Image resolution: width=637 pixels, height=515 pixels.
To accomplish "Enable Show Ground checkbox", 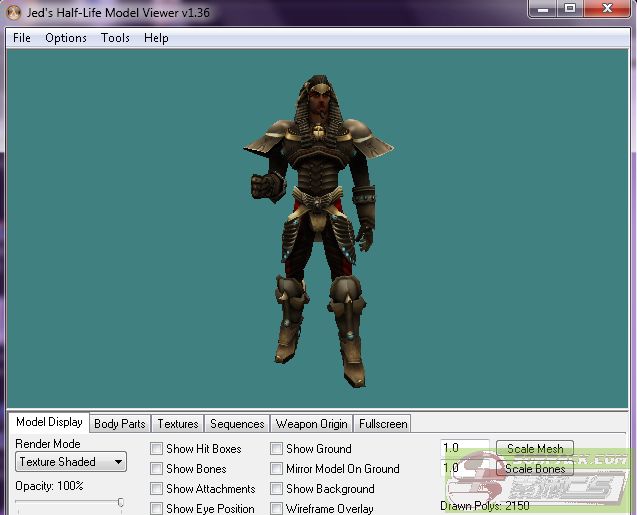I will click(x=276, y=448).
